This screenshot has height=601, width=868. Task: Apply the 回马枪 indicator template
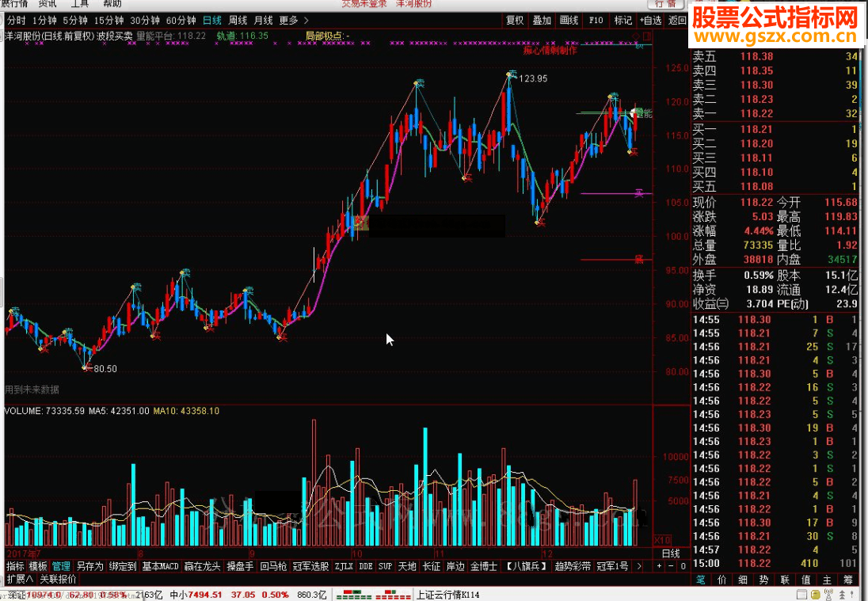[273, 566]
